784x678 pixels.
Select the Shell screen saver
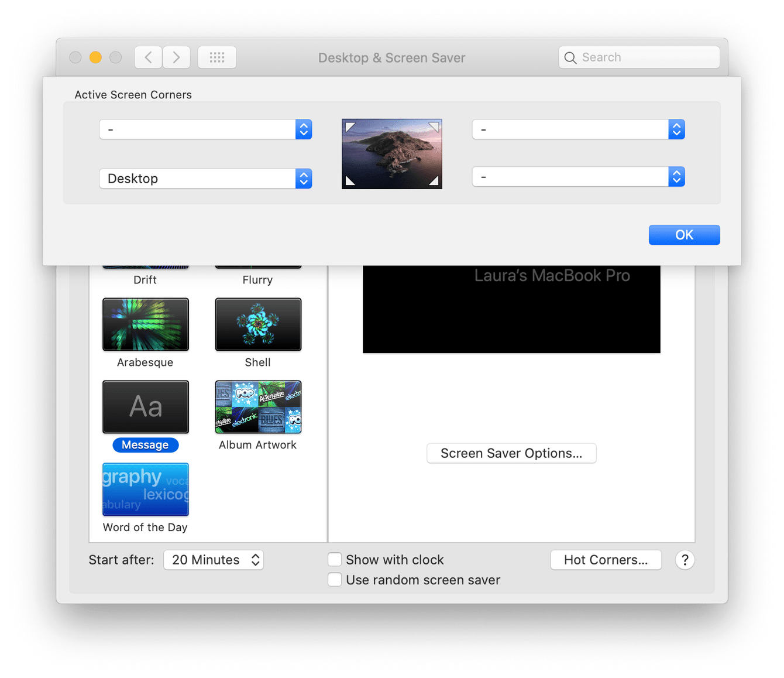click(258, 324)
